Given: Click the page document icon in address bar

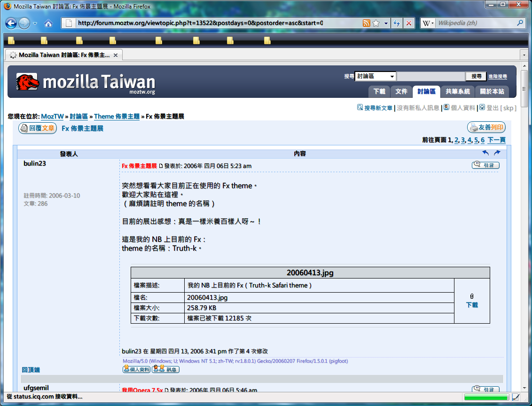Looking at the screenshot, I should pos(69,23).
